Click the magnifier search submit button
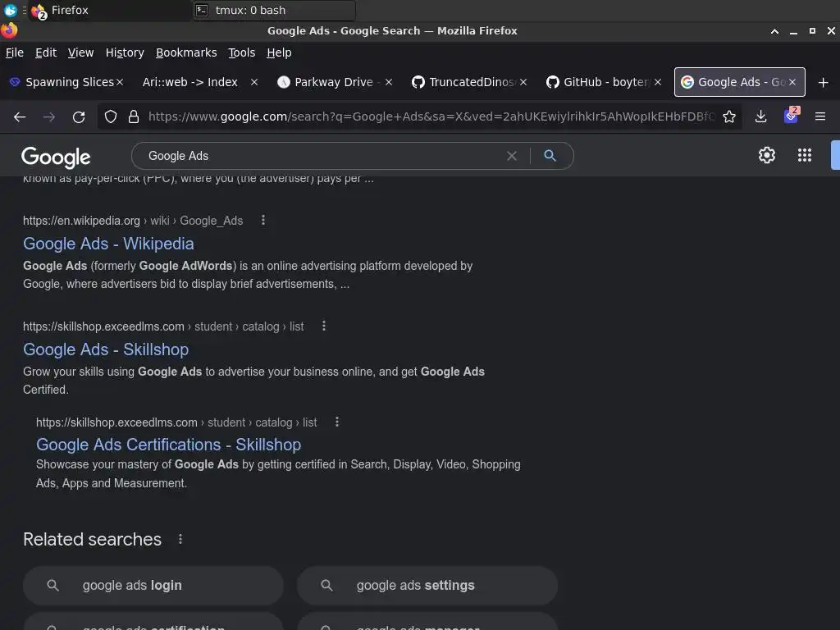 [x=550, y=156]
